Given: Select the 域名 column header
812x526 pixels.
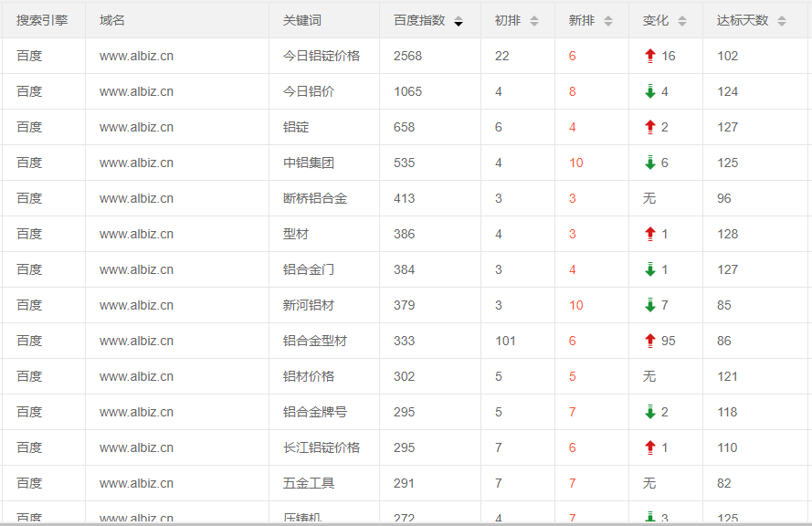Looking at the screenshot, I should click(112, 20).
